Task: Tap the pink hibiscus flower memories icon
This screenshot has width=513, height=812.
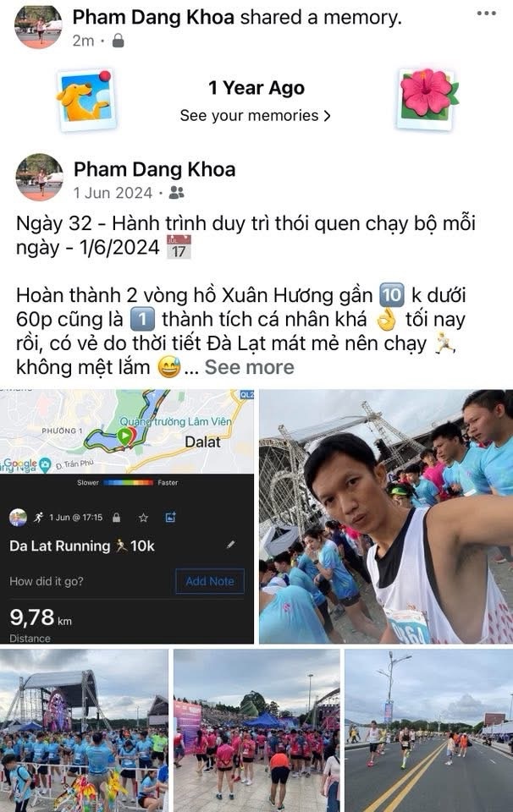Action: [428, 99]
